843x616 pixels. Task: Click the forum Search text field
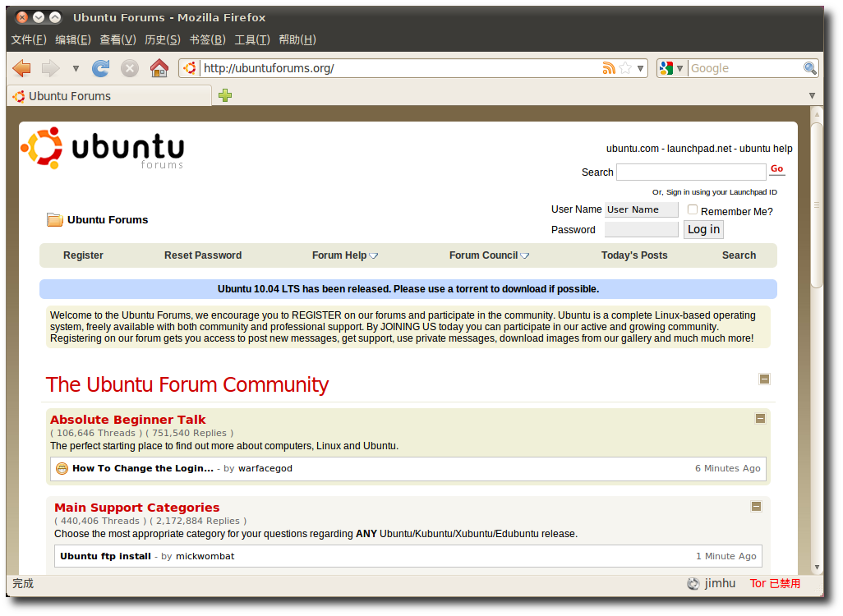coord(691,172)
